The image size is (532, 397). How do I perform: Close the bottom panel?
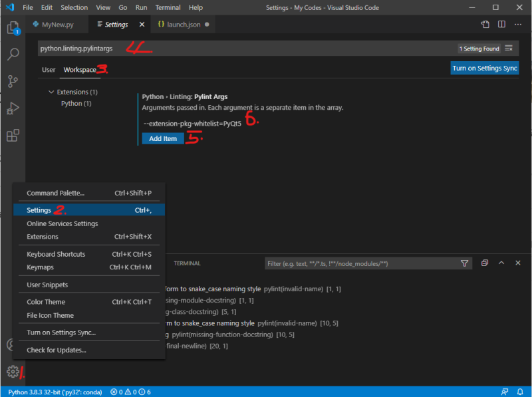518,263
